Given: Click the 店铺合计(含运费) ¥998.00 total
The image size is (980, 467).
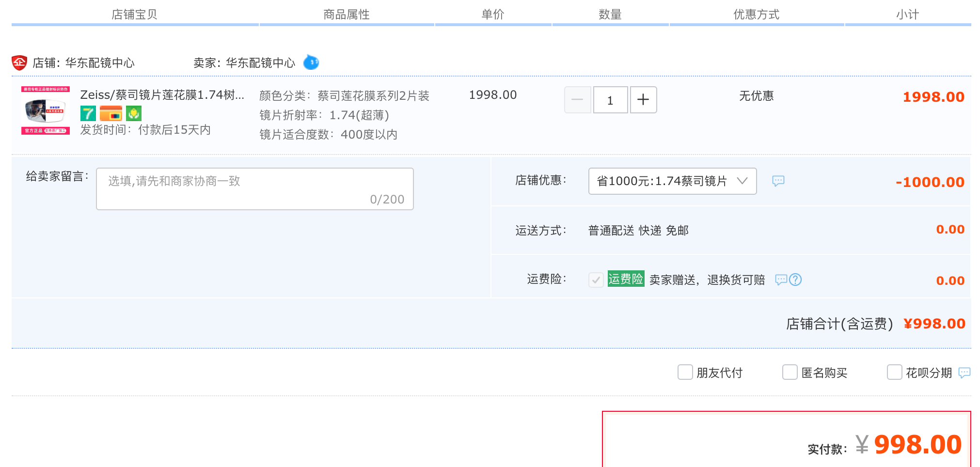Looking at the screenshot, I should coord(876,324).
